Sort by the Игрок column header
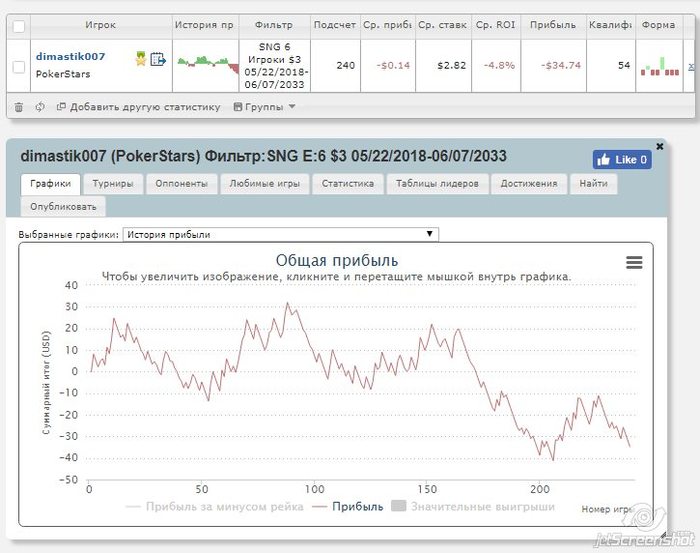Image resolution: width=700 pixels, height=553 pixels. tap(101, 25)
